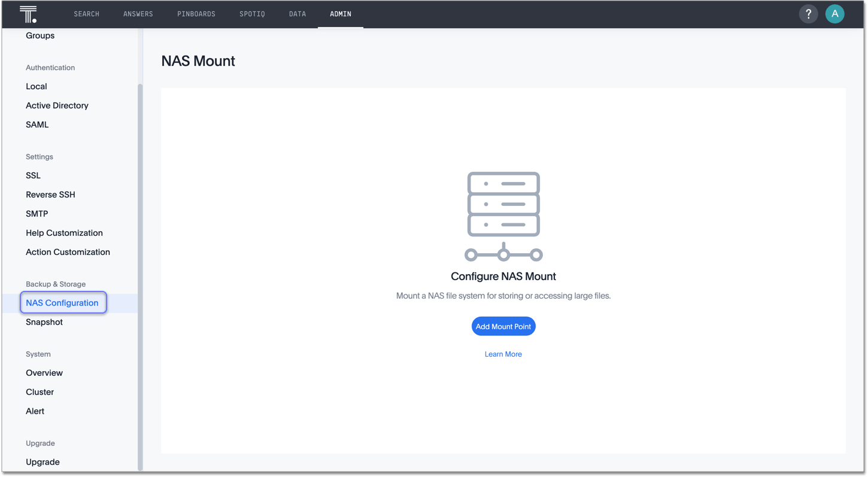Screen dimensions: 868x477
Task: Switch to the DATA tab
Action: point(298,13)
